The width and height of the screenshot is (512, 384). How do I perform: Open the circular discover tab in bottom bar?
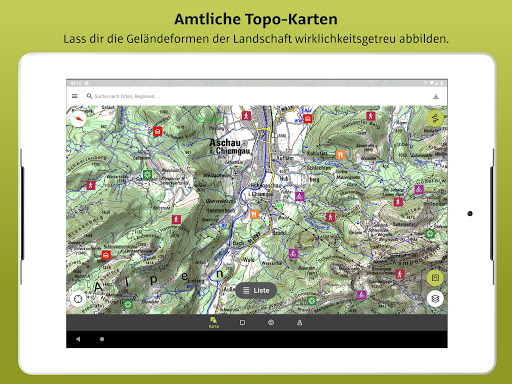coord(271,322)
